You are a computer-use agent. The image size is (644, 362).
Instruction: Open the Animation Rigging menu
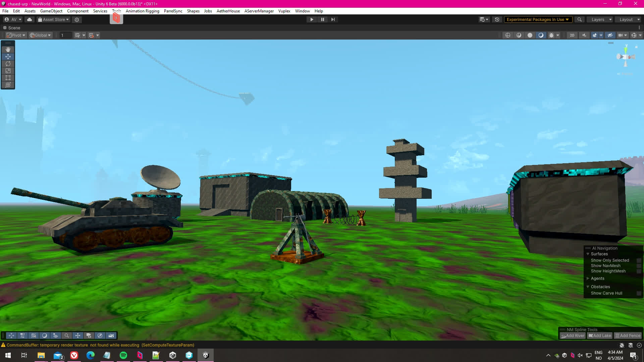click(142, 11)
